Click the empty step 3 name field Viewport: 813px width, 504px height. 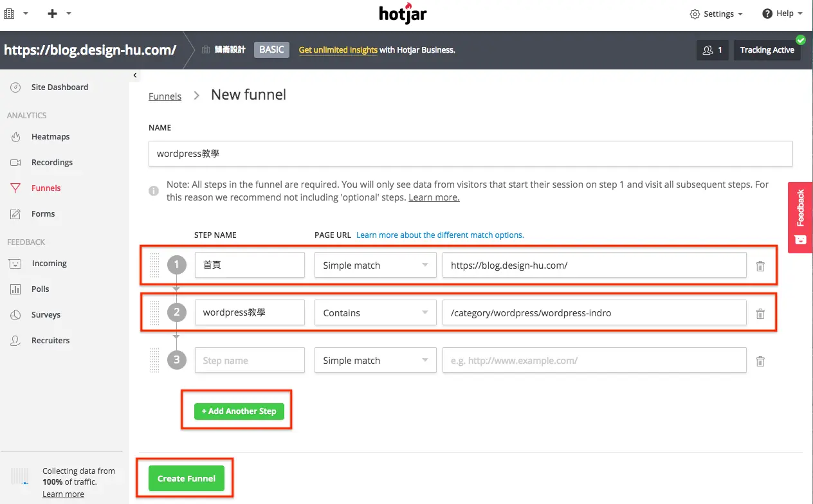pyautogui.click(x=250, y=360)
